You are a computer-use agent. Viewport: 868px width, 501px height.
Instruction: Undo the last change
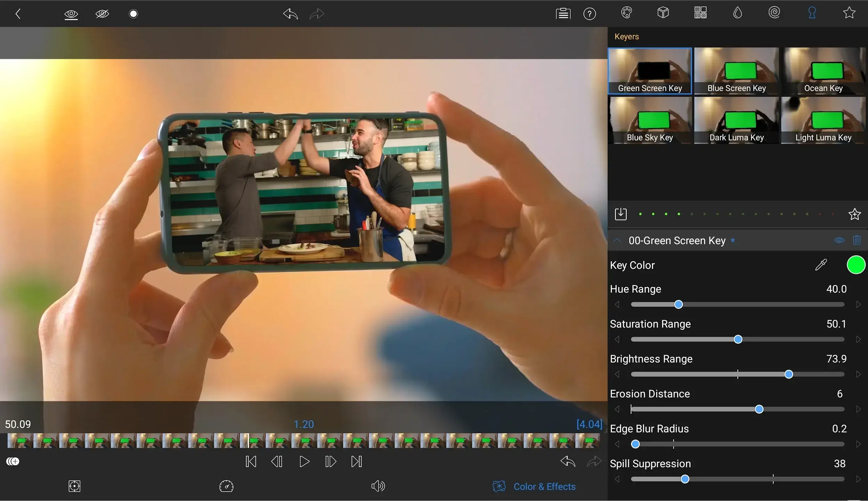(x=290, y=14)
